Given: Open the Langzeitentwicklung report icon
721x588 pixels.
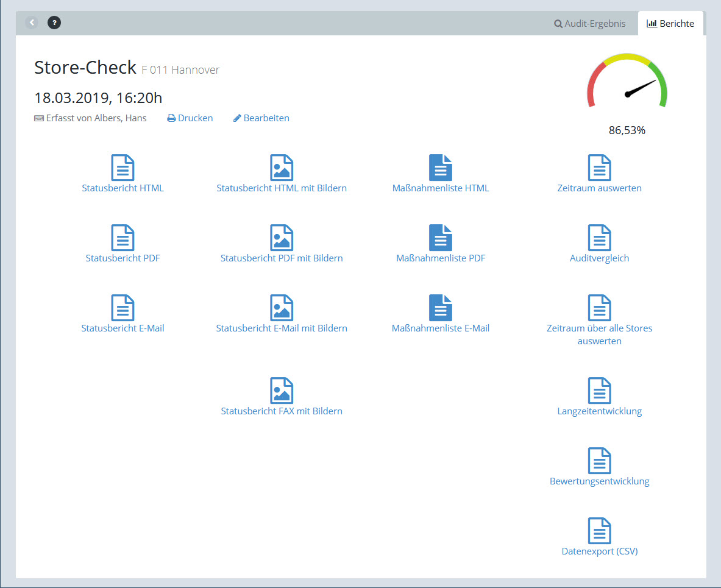Looking at the screenshot, I should 599,391.
